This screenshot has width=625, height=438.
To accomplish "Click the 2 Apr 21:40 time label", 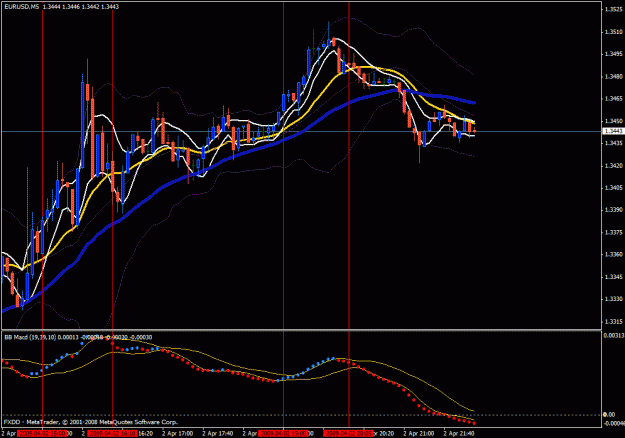I will click(459, 433).
